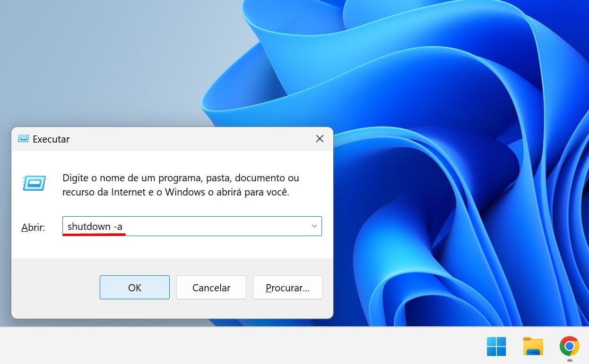Click the large Run icon in dialog body

pos(34,183)
